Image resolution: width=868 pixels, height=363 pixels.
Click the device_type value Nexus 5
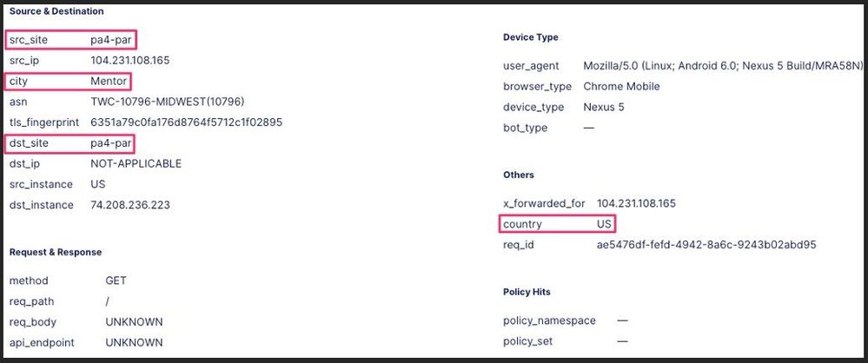(x=603, y=107)
